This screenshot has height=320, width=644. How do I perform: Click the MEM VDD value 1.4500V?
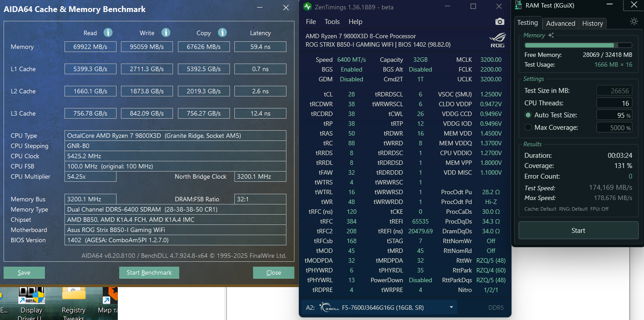491,133
